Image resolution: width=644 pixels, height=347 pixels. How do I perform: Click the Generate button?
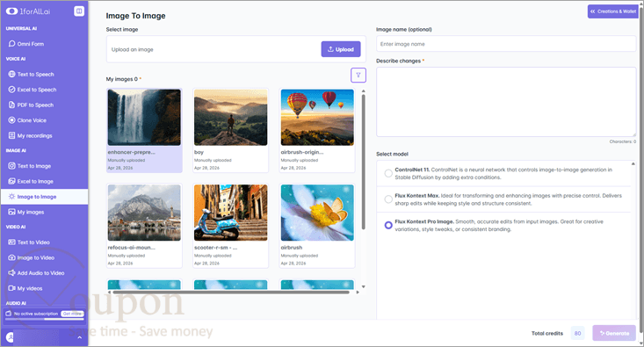(614, 333)
